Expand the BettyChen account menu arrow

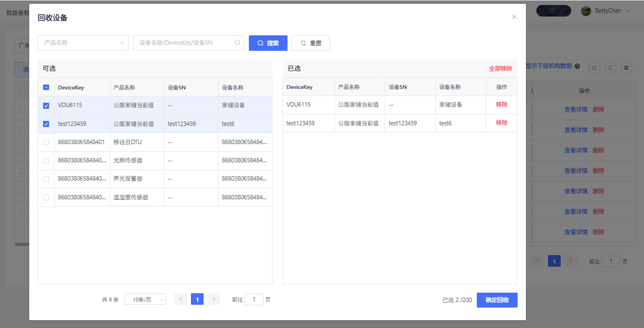627,11
